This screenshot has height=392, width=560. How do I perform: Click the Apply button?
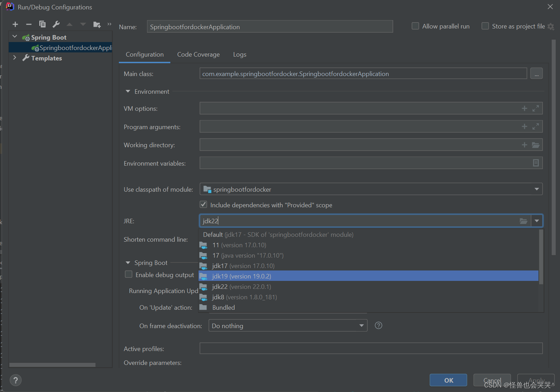tap(536, 380)
